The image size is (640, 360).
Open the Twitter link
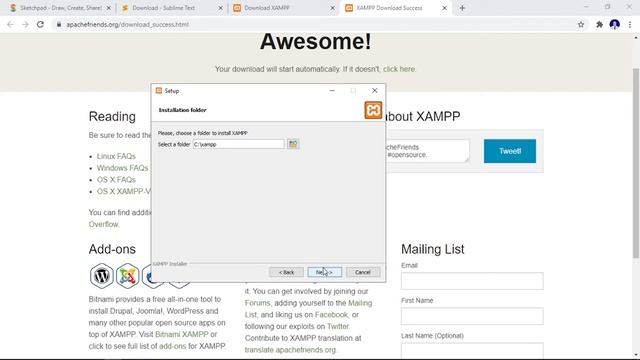coord(338,327)
